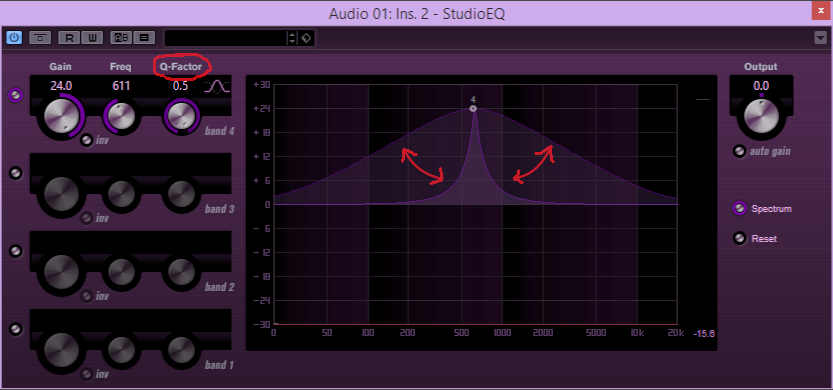This screenshot has width=833, height=390.
Task: Toggle band 4 on/off button
Action: (x=16, y=96)
